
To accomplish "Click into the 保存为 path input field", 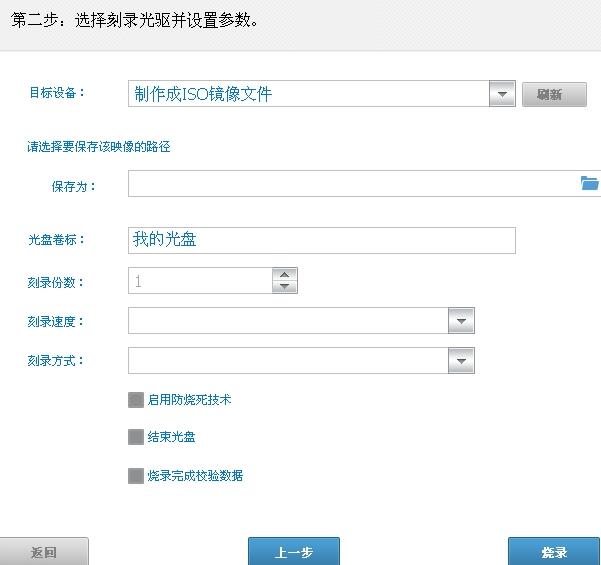I will 350,183.
